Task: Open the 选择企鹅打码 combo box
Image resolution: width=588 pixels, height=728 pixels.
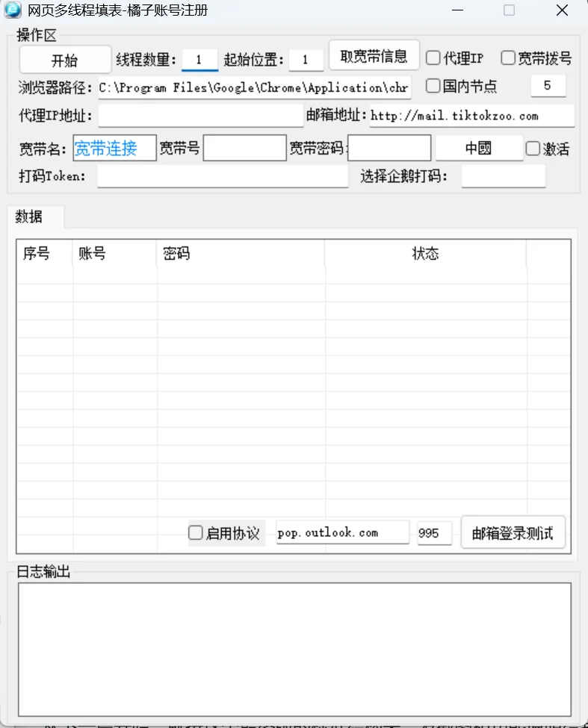Action: [503, 176]
